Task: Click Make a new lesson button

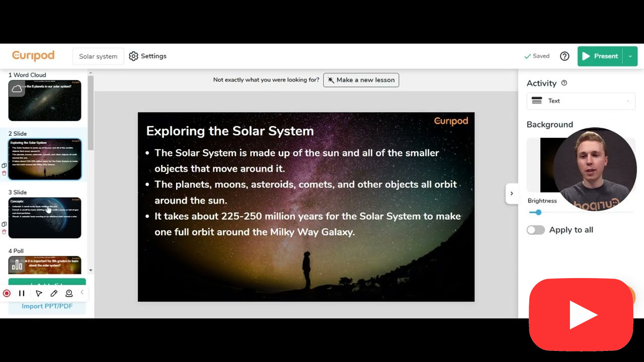Action: pos(361,80)
